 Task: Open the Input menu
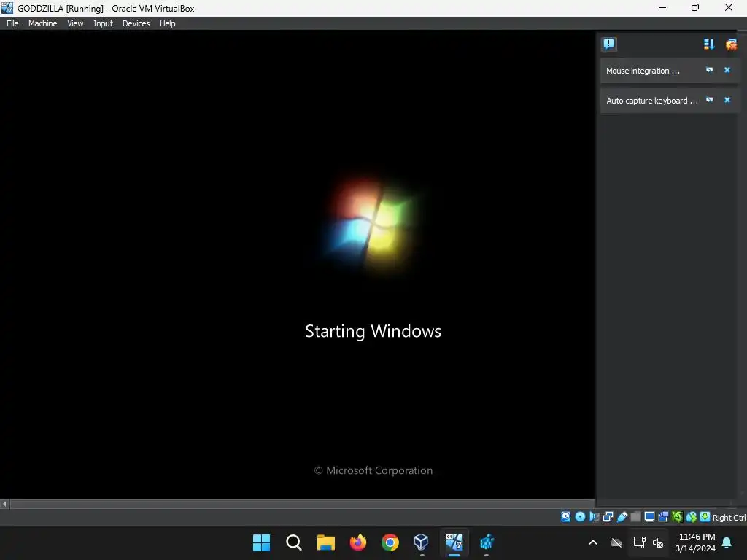[103, 23]
